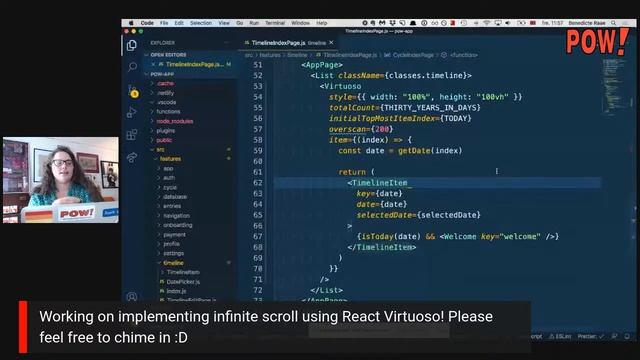Open the View menu

pyautogui.click(x=224, y=23)
